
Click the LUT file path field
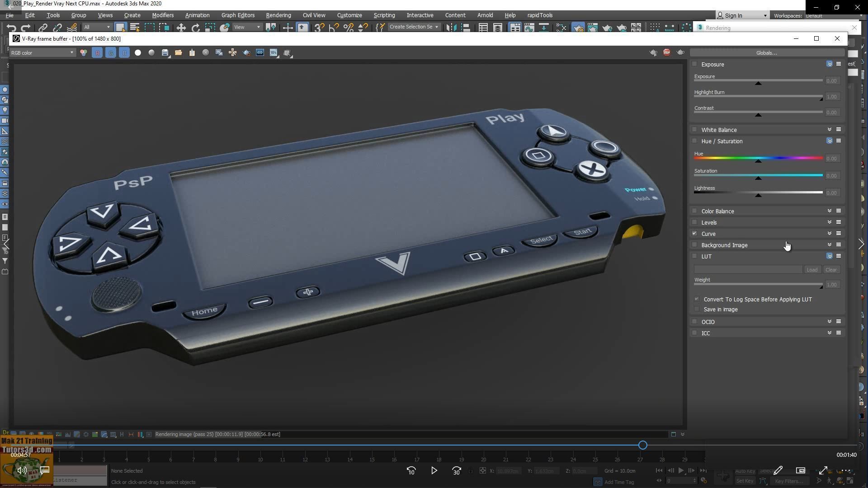click(748, 270)
